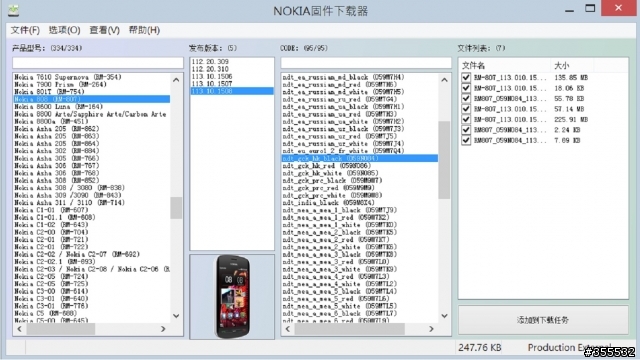This screenshot has height=360, width=640.
Task: Click product list scroll down arrow
Action: pos(176,316)
